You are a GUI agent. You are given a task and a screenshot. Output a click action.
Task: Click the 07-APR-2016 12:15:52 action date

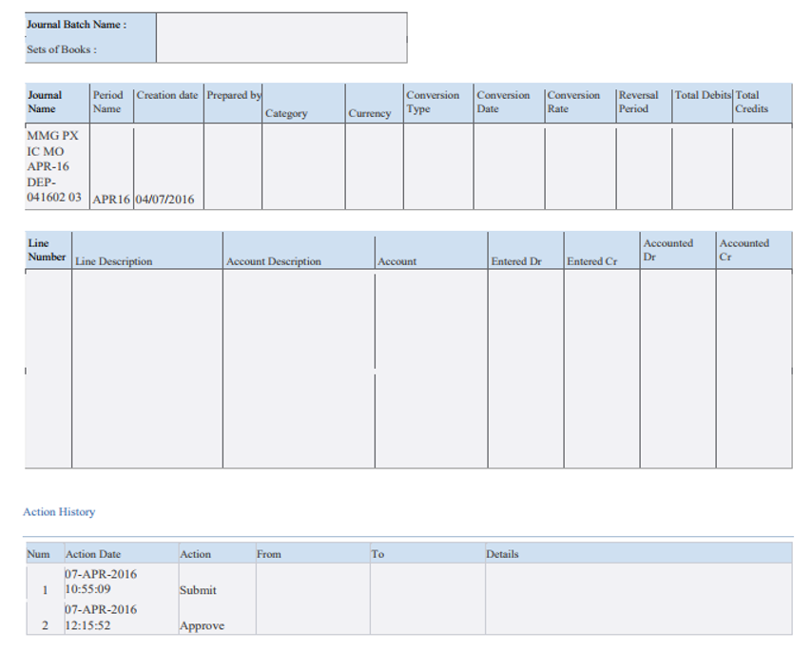(99, 618)
